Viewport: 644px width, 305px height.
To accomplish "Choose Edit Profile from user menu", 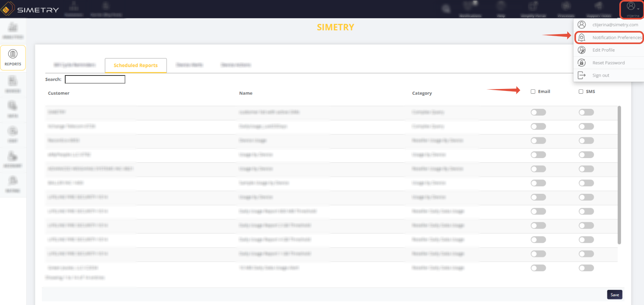I will point(609,50).
